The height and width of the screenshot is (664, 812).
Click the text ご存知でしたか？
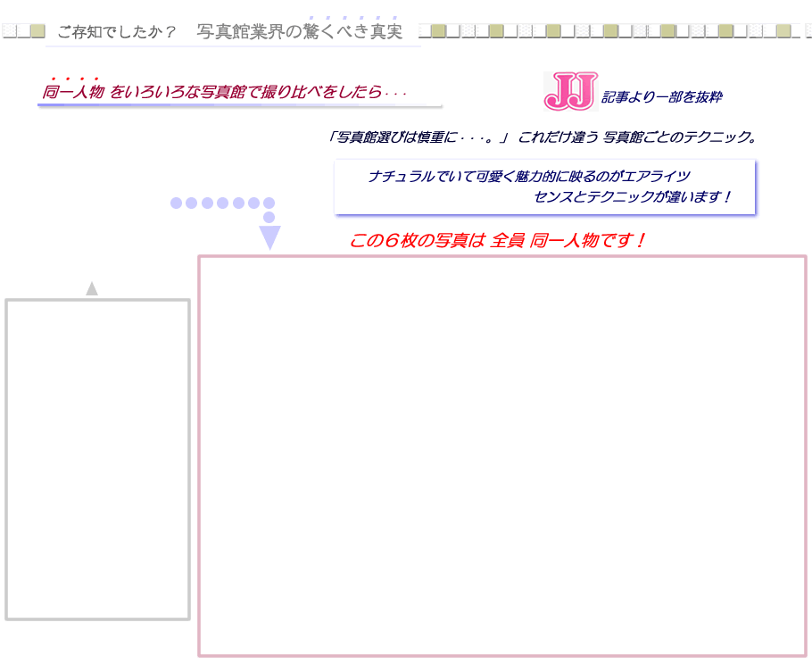pyautogui.click(x=117, y=32)
